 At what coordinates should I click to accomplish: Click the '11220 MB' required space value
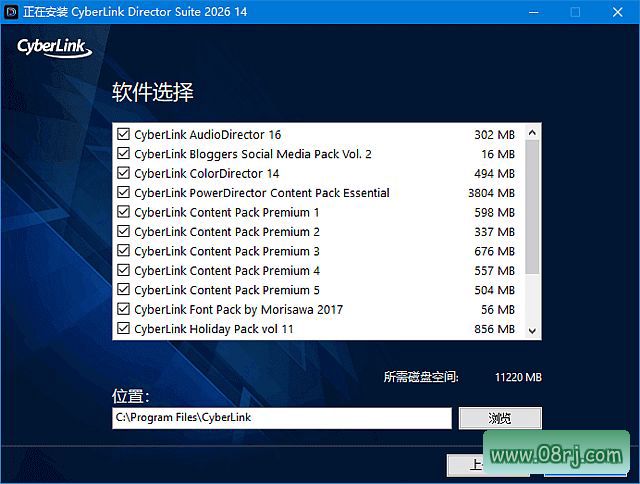[518, 377]
